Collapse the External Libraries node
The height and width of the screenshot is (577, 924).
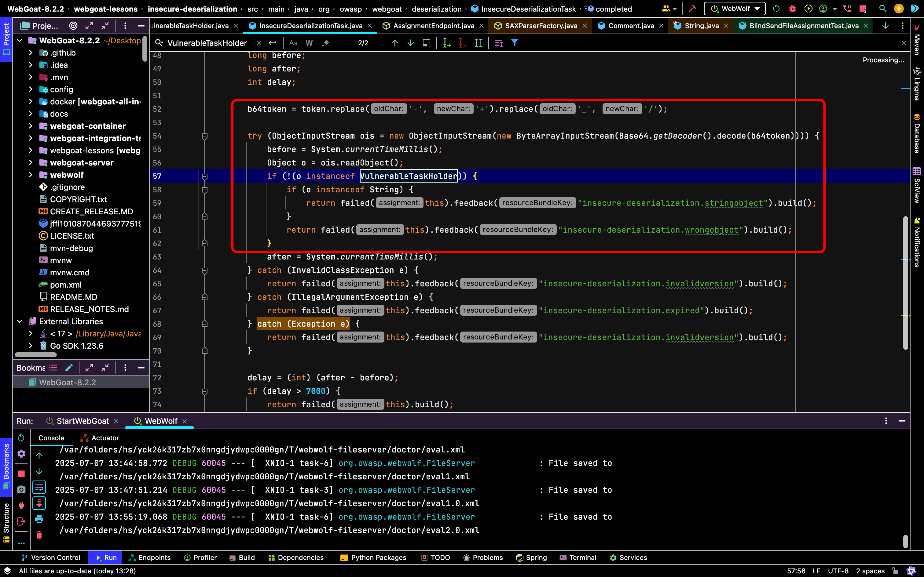click(20, 321)
